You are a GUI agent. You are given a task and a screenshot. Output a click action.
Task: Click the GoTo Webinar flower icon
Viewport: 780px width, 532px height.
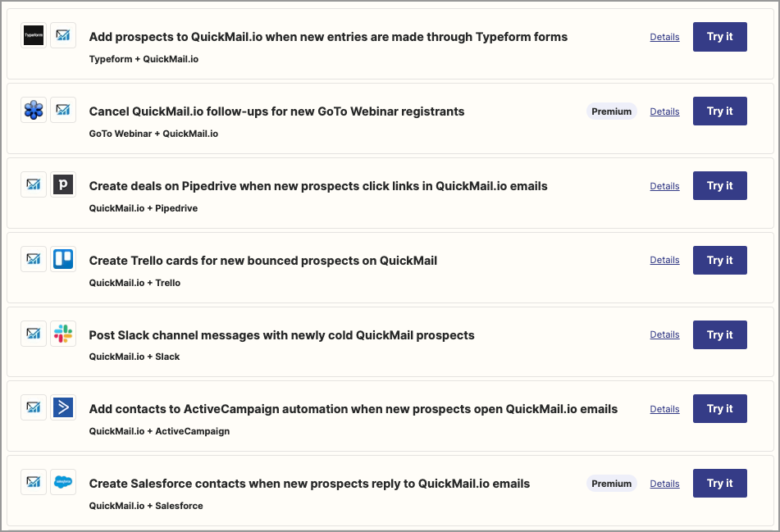click(34, 110)
